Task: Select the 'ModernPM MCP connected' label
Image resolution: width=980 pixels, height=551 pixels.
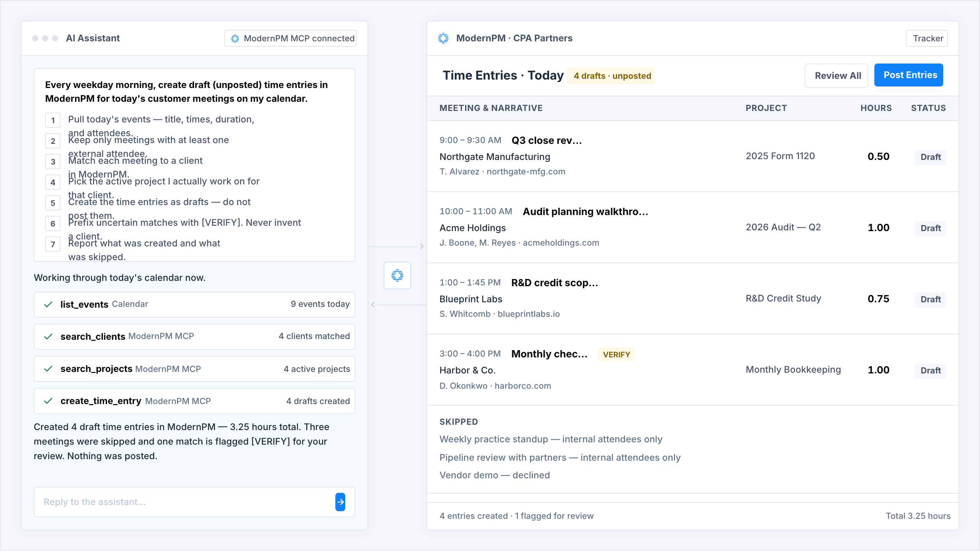Action: tap(299, 39)
